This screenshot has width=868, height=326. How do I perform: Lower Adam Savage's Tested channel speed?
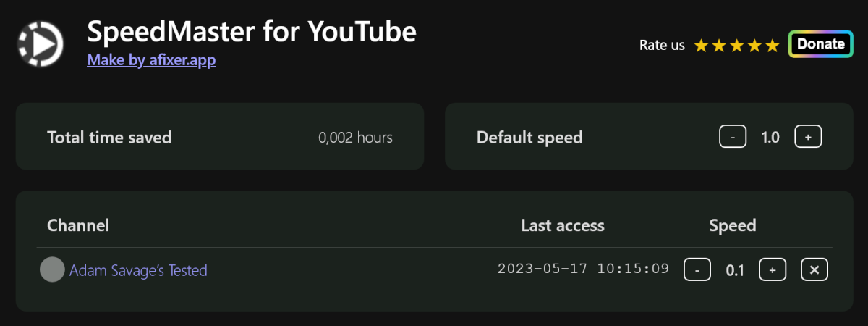(697, 270)
